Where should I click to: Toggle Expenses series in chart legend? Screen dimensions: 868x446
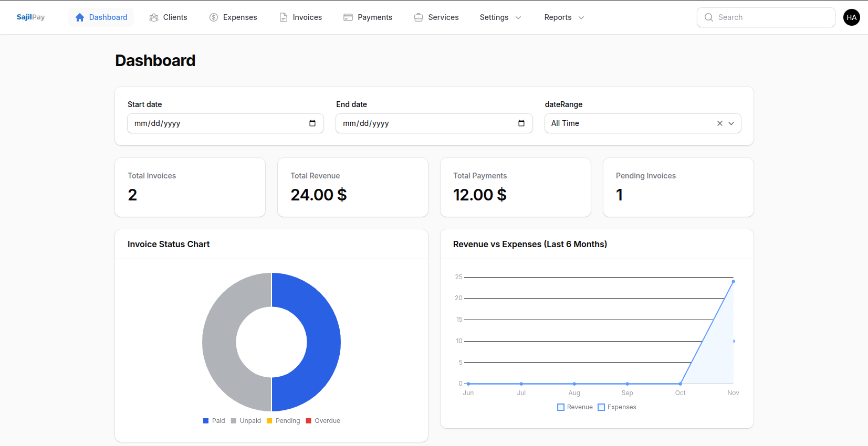coord(617,407)
